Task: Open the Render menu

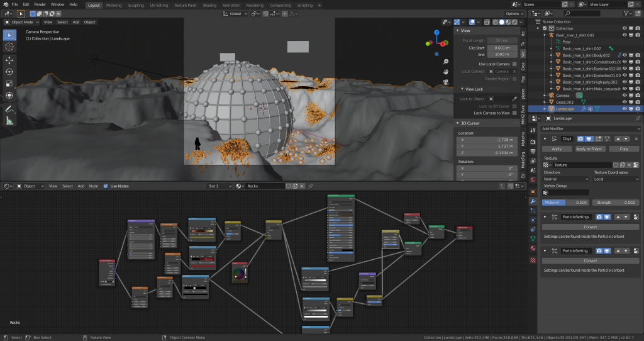Action: coord(40,4)
